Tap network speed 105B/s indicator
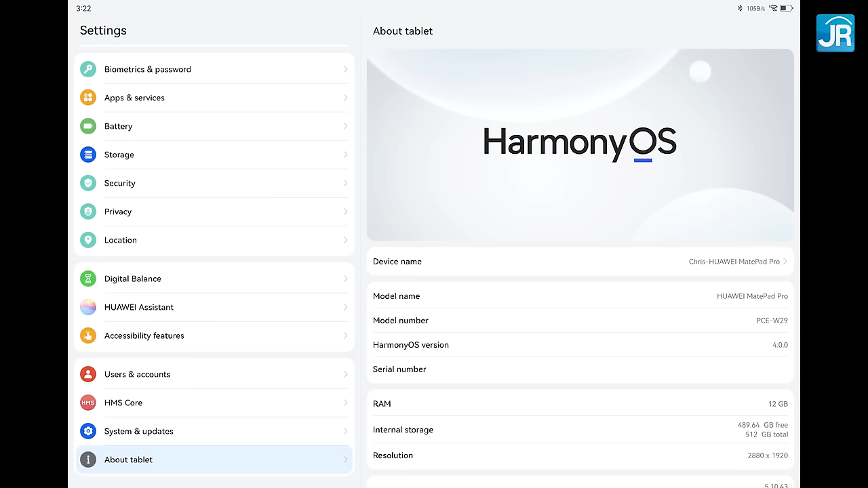 coord(755,8)
